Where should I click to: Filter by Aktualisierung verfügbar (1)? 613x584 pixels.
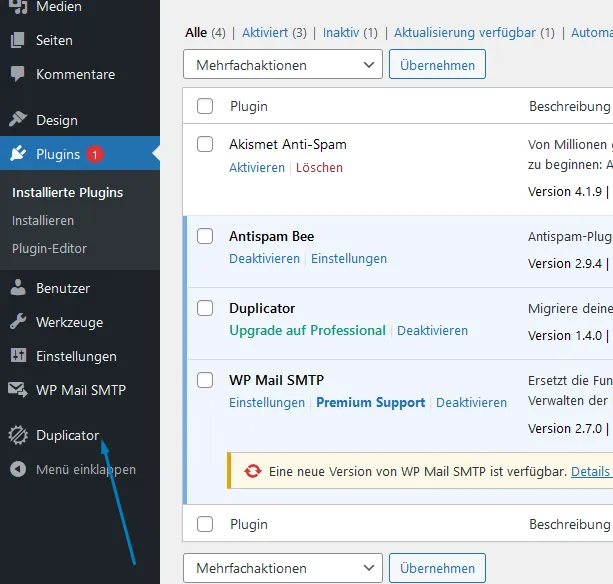pyautogui.click(x=474, y=33)
